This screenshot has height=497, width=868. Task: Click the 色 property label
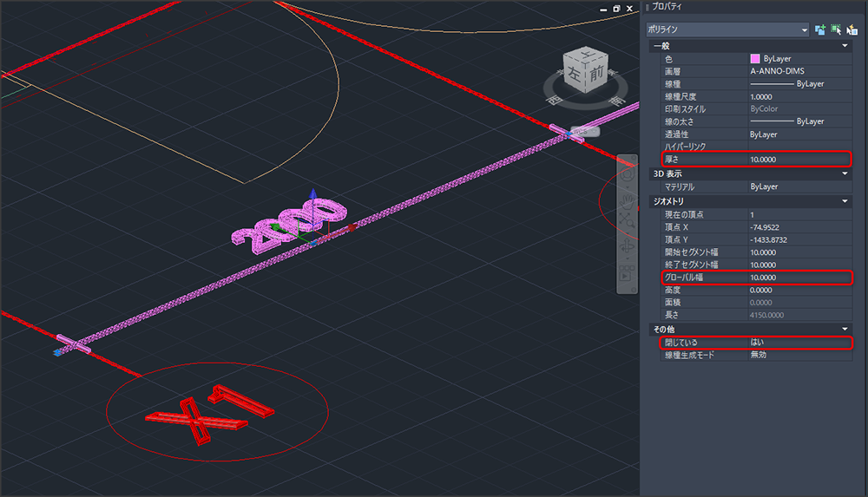(x=668, y=59)
